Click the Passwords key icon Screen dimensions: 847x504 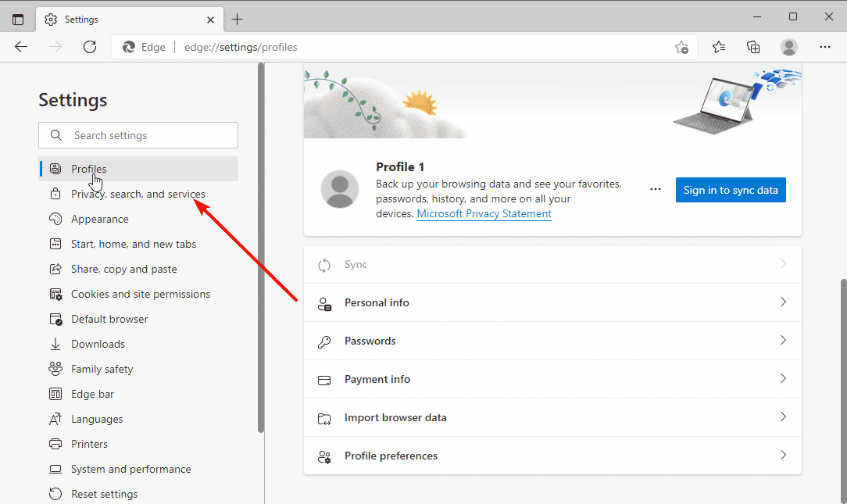click(x=324, y=341)
